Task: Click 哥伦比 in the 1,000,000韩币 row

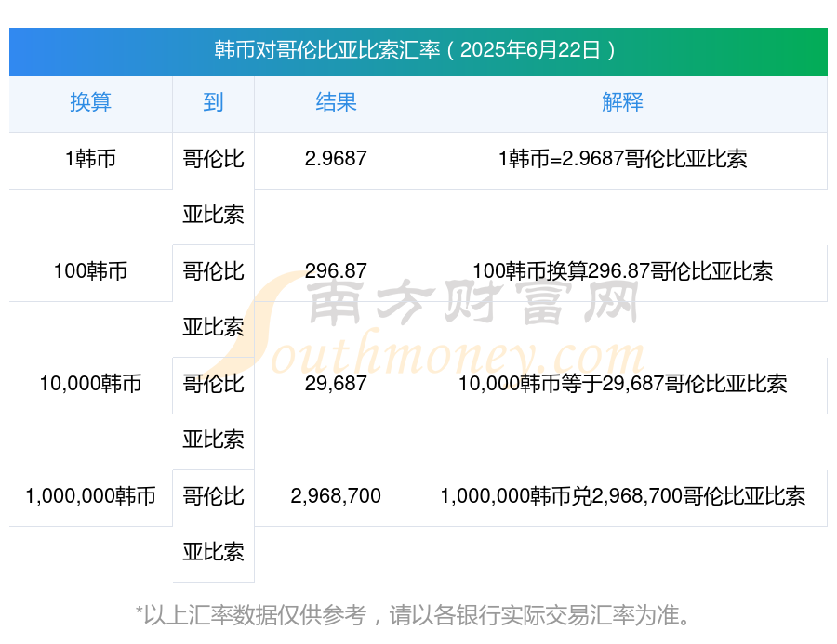Action: pyautogui.click(x=214, y=496)
